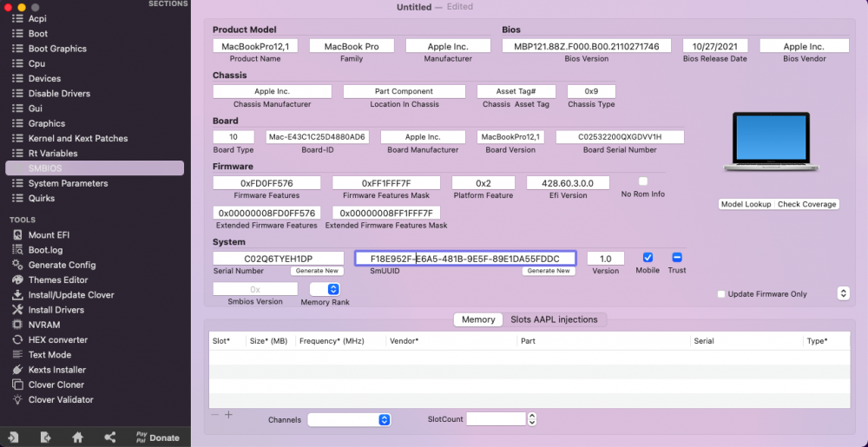This screenshot has width=868, height=447.
Task: Click Generate New for Serial Number
Action: [x=317, y=271]
